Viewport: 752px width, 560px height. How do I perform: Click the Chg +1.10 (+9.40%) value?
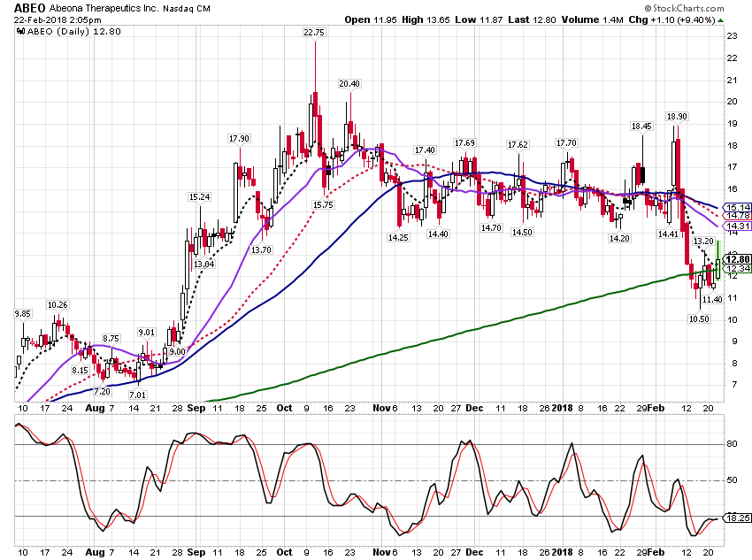pos(671,19)
